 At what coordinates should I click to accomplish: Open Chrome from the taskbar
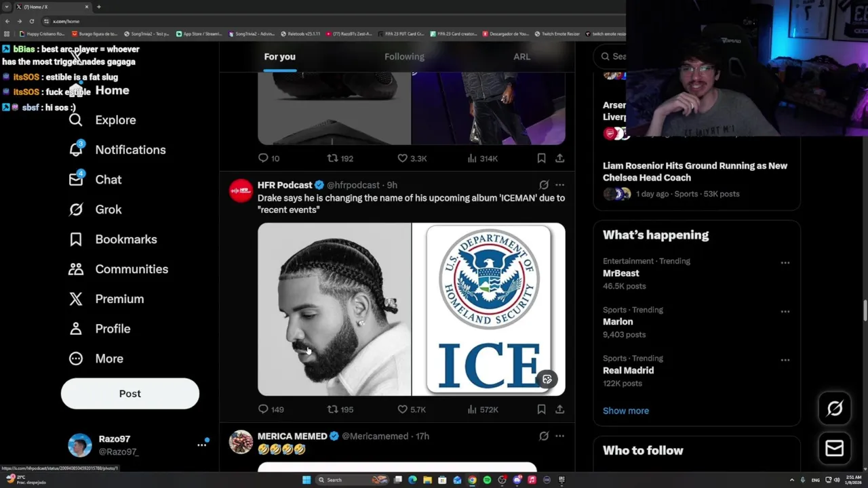[x=472, y=480]
